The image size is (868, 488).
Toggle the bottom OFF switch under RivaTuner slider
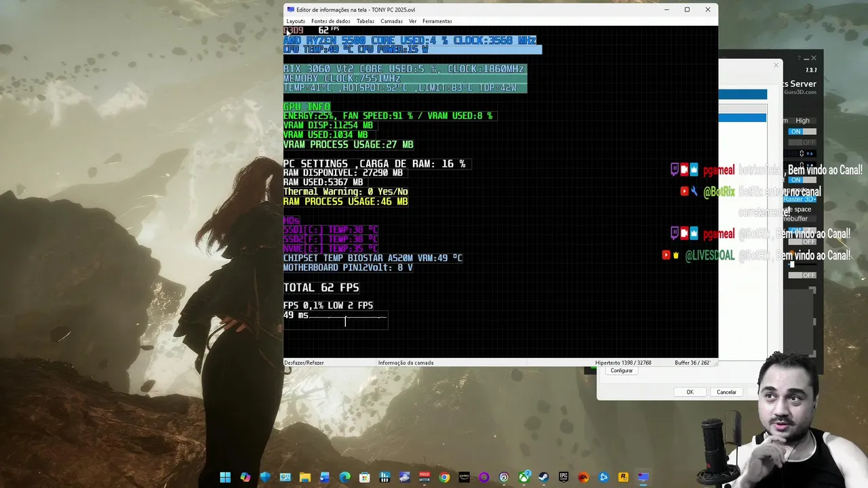click(x=802, y=275)
